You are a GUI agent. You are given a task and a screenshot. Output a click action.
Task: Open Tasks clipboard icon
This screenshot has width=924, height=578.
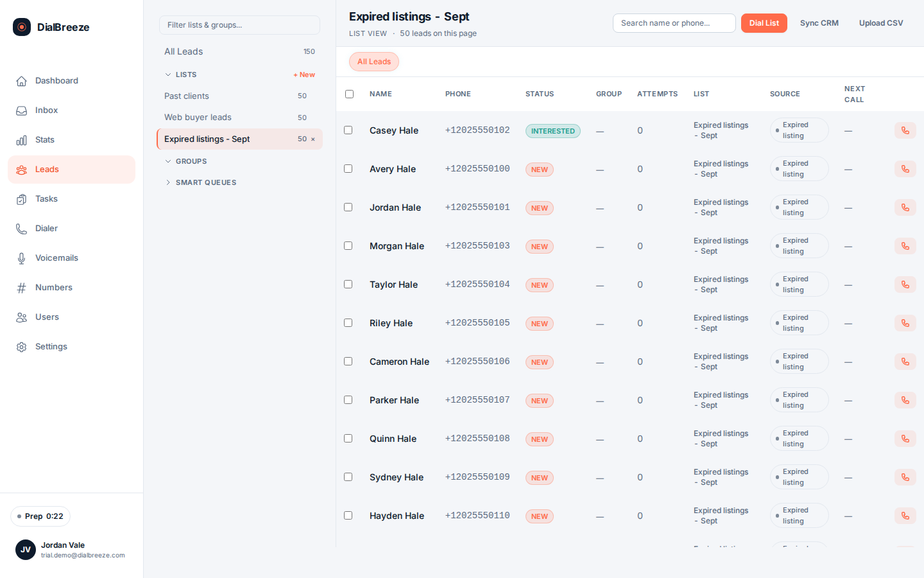[x=22, y=199]
